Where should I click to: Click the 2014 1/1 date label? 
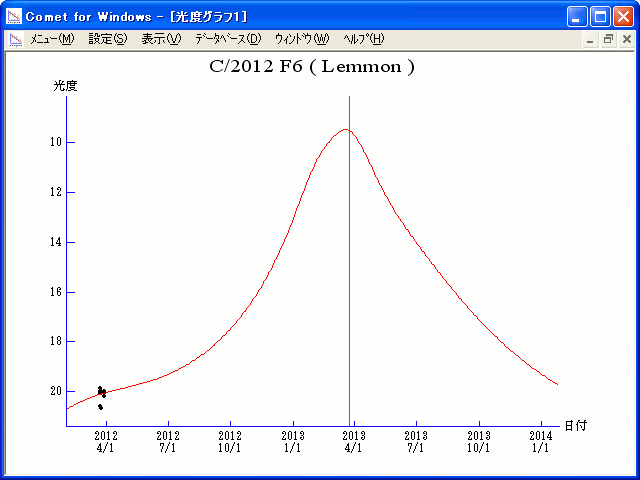(x=541, y=442)
